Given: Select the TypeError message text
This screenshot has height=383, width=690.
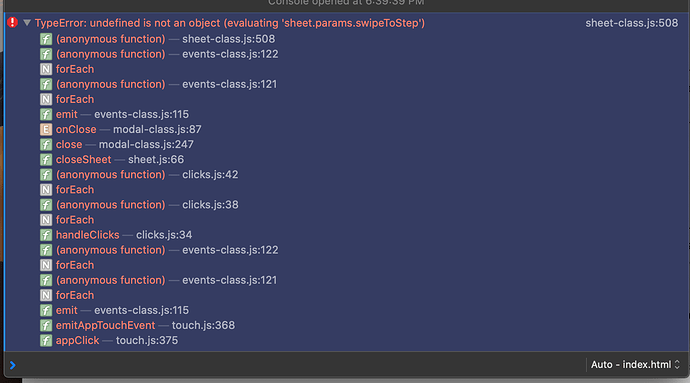Looking at the screenshot, I should [230, 23].
